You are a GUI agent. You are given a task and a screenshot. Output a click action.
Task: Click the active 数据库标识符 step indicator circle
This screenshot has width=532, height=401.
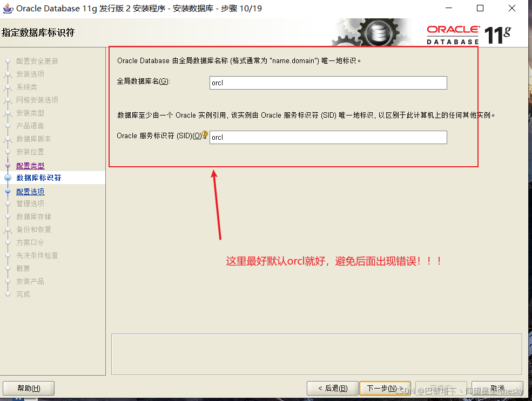pyautogui.click(x=6, y=177)
